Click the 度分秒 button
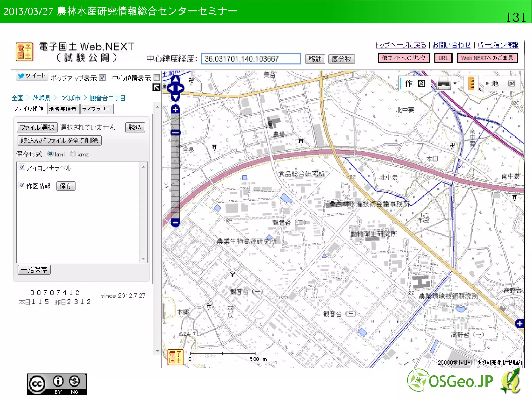 point(341,59)
